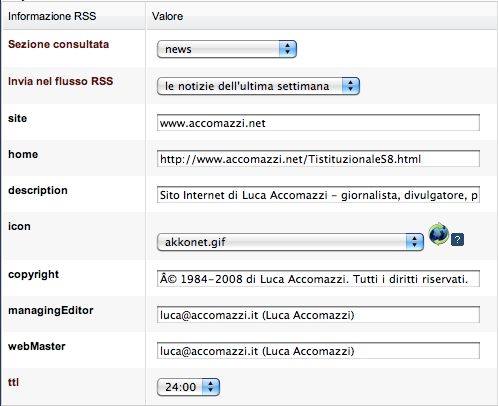Focus the site field with www.accomazzi.net
Screen dimensions: 498x406
coord(318,123)
